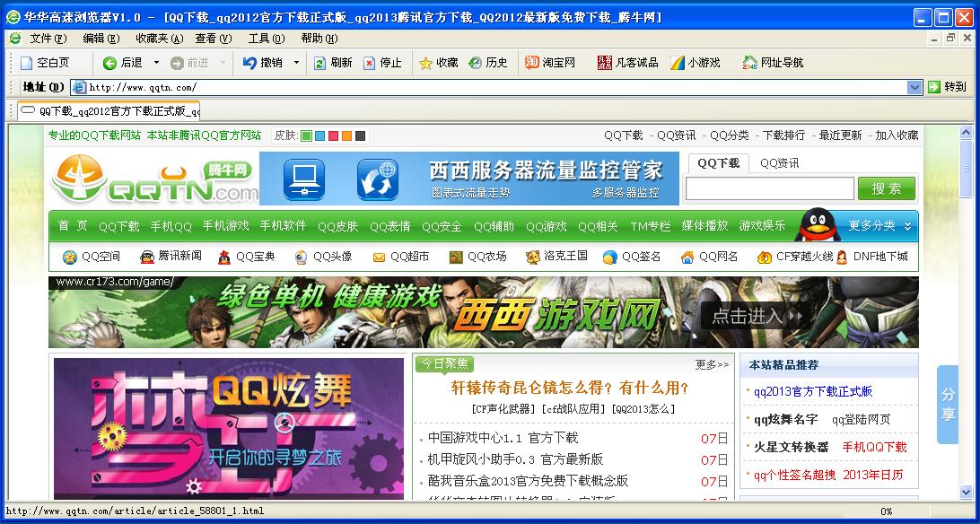Open the QQ网名 shortcut
980x524 pixels.
tap(709, 256)
